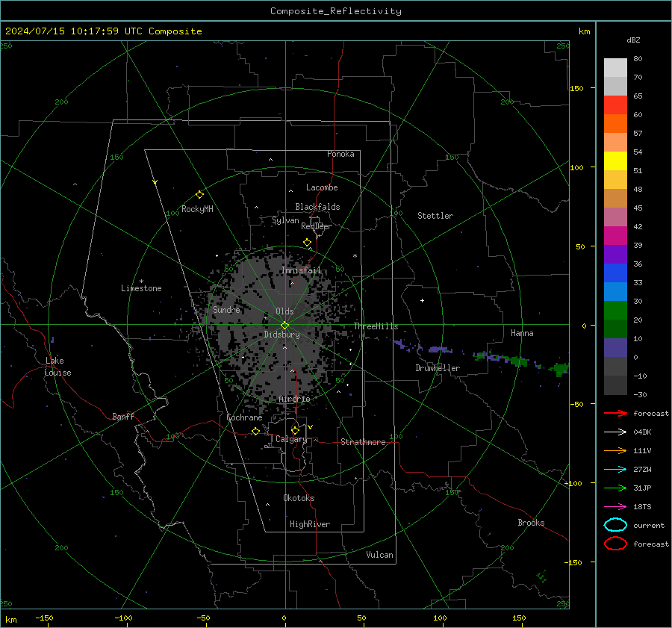This screenshot has width=672, height=628.
Task: Click the Lake Louise label
Action: point(57,367)
